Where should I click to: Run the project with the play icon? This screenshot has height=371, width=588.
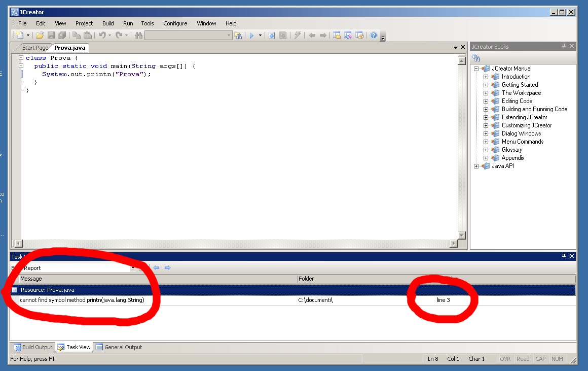pyautogui.click(x=251, y=36)
